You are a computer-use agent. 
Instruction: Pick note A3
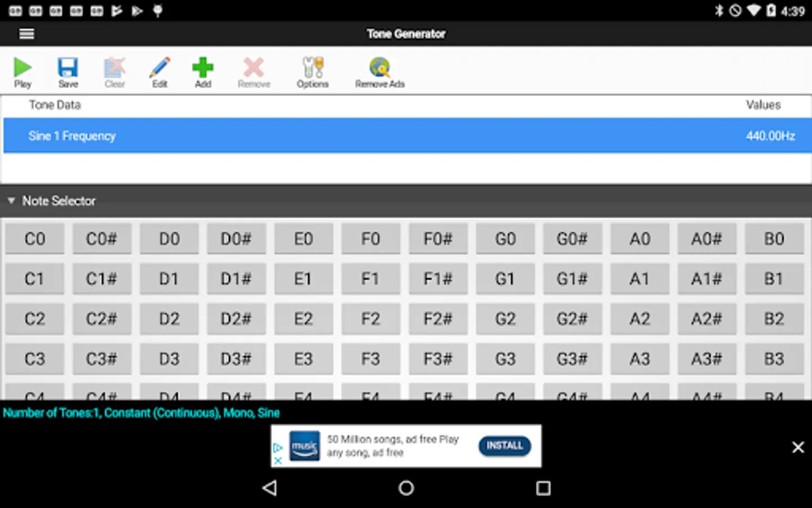pos(640,359)
